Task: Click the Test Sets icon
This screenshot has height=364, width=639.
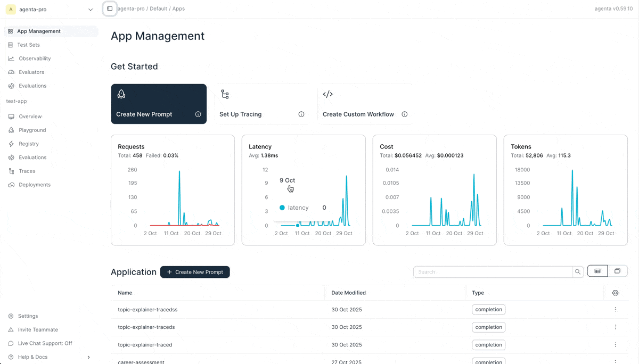Action: [x=11, y=45]
